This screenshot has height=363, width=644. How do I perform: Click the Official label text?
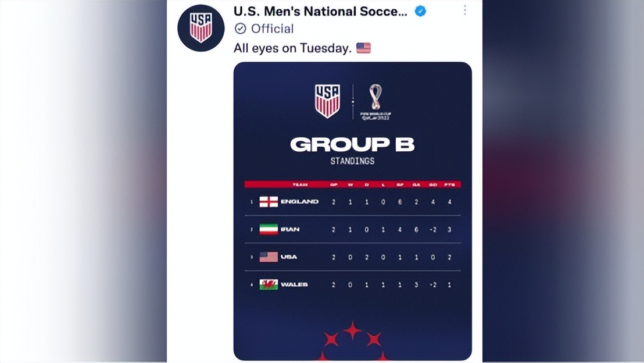[272, 29]
